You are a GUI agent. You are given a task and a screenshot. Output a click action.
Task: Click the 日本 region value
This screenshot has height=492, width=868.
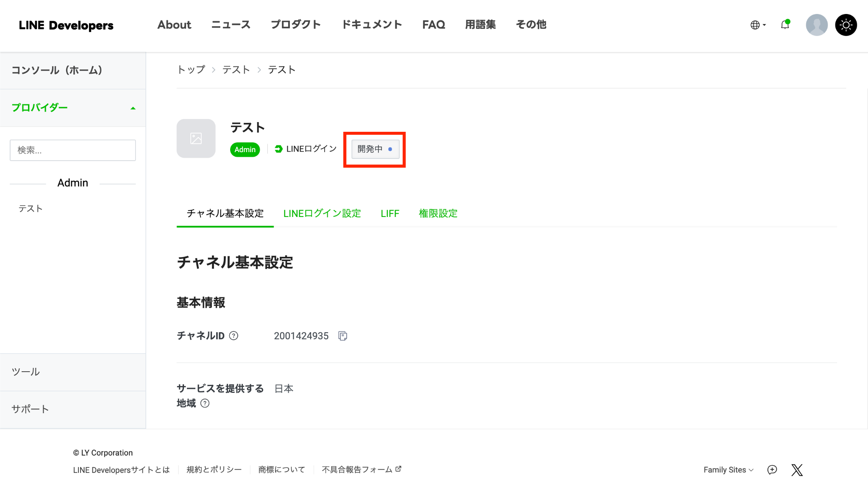(x=284, y=389)
